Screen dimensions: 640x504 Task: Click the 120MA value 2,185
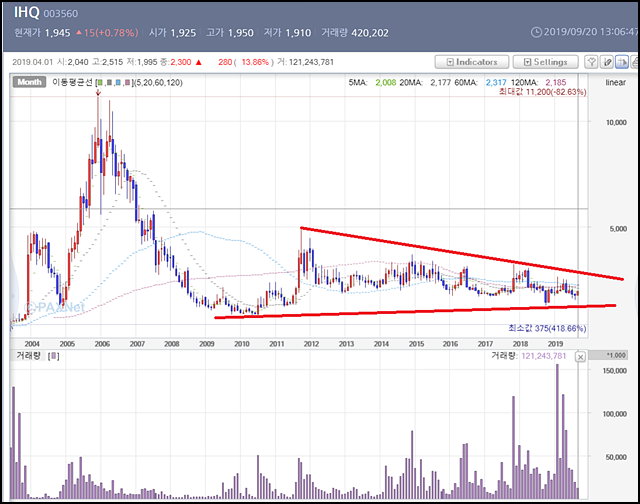[x=556, y=82]
